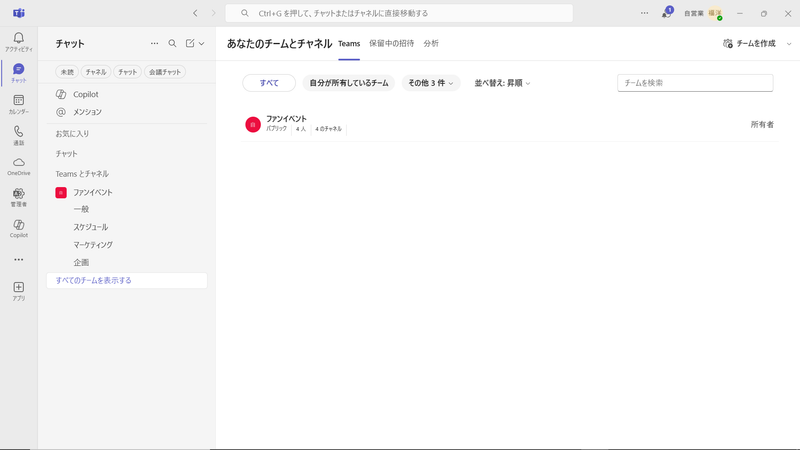Open the 並べ替え: 昇順 sort dropdown

[503, 83]
